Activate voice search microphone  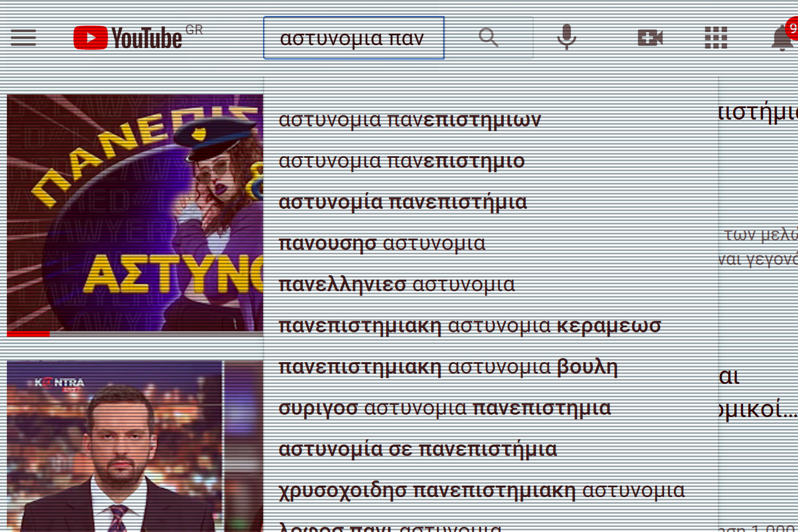[x=566, y=37]
